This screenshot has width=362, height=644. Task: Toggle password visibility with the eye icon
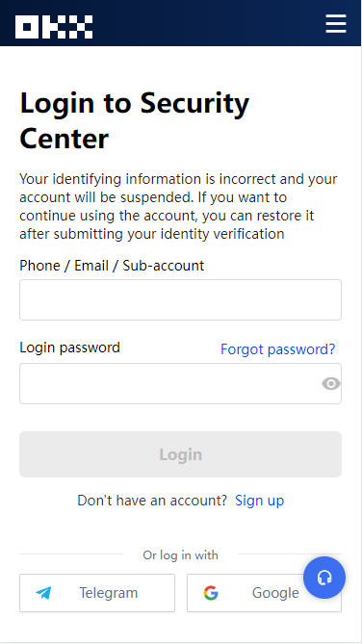point(331,383)
